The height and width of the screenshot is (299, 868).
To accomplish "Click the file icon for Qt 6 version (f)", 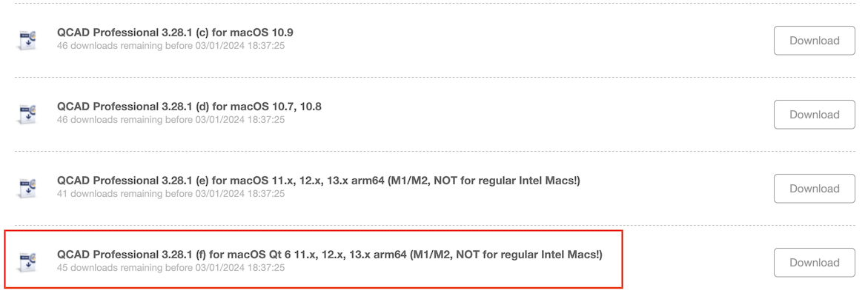I will click(27, 262).
